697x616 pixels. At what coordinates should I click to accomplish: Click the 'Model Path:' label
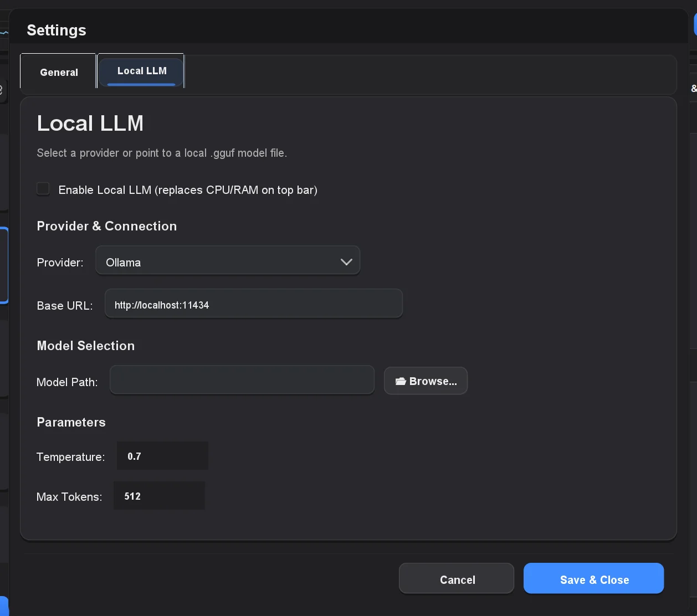(67, 382)
